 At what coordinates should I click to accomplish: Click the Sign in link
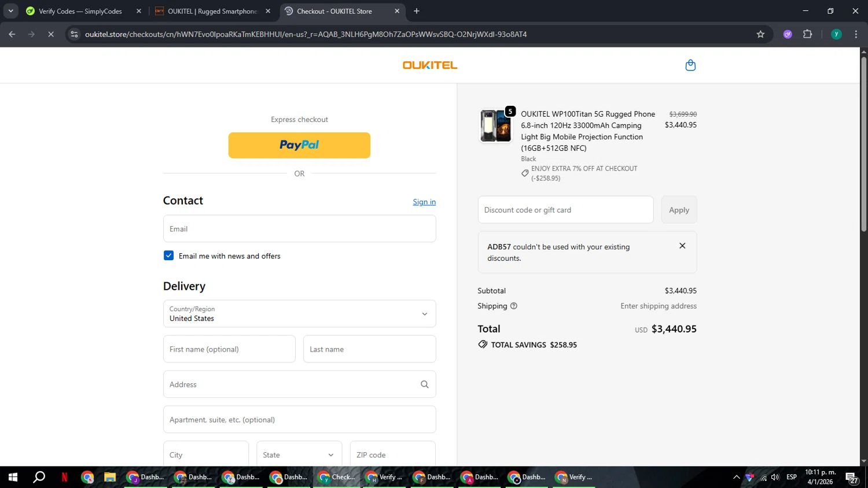click(x=424, y=202)
